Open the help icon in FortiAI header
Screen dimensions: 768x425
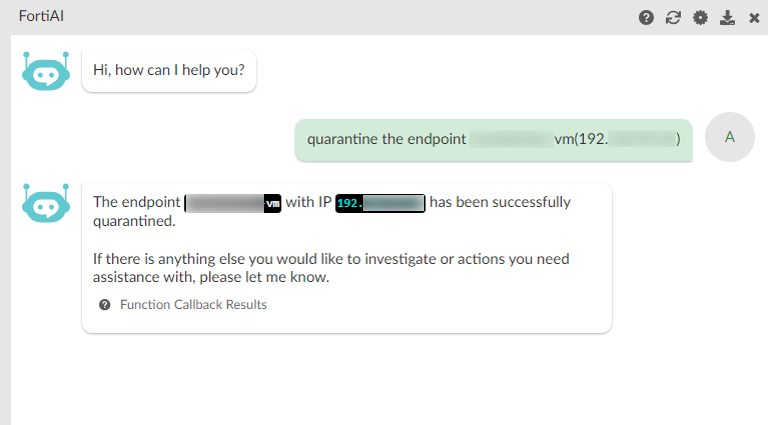(x=646, y=18)
